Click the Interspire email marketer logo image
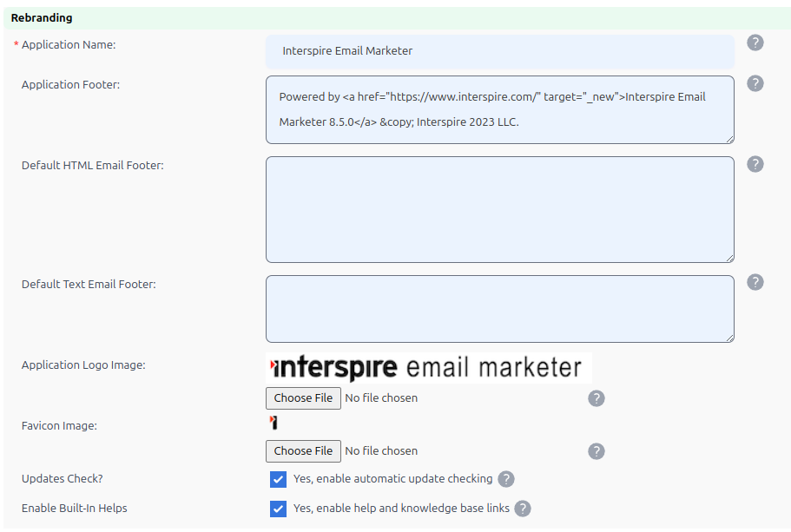The image size is (791, 532). click(x=428, y=368)
